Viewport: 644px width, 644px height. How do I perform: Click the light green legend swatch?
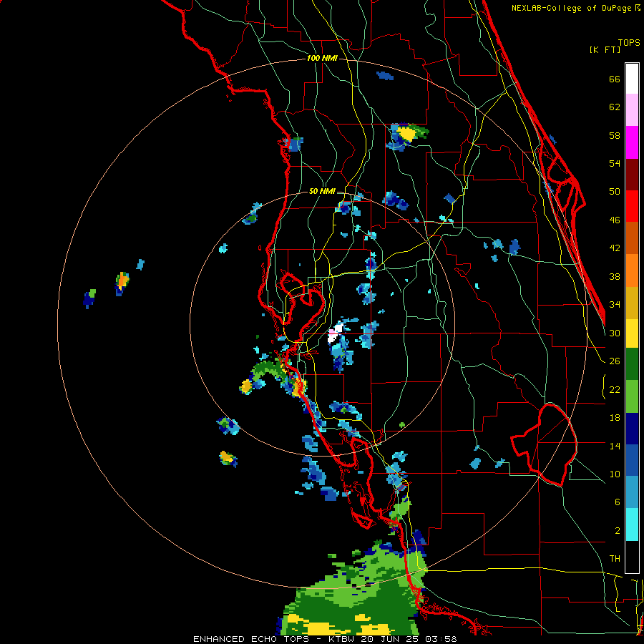[632, 396]
